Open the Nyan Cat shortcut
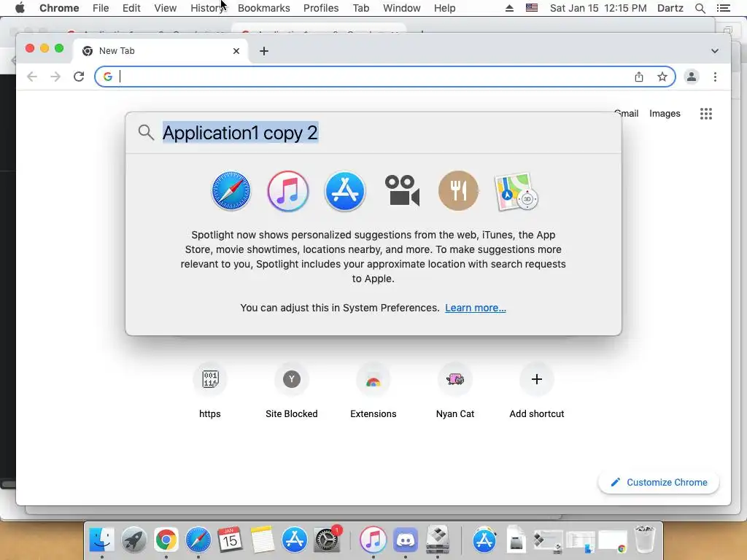 click(x=455, y=391)
